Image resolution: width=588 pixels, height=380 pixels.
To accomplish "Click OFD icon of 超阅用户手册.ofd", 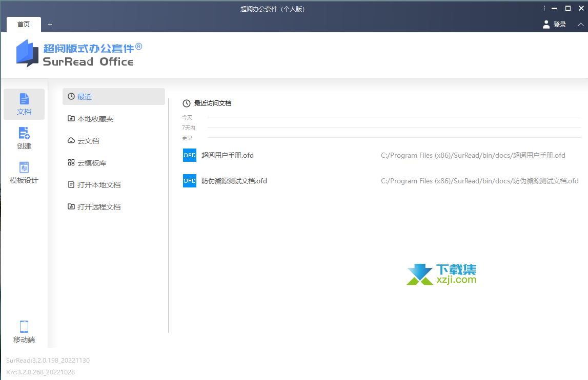I will (189, 155).
